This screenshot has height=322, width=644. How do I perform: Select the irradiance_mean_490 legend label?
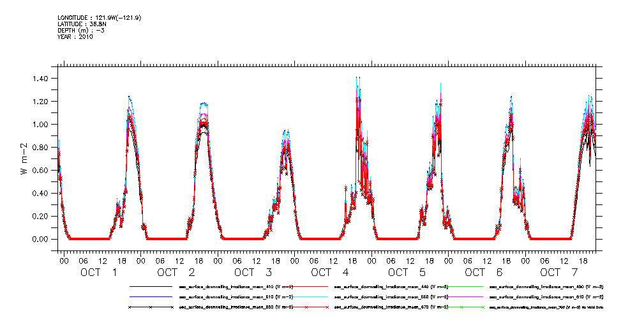pos(546,286)
